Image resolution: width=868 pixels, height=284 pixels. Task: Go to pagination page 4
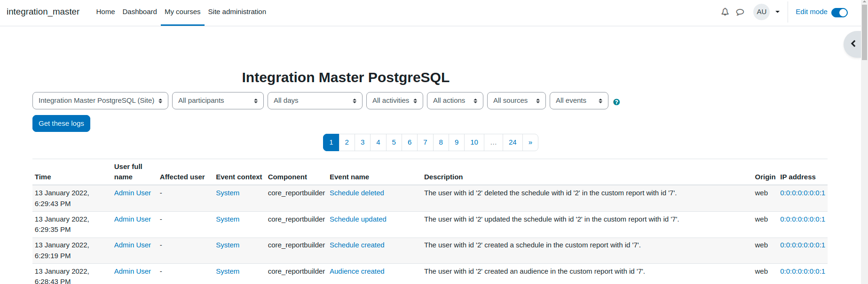coord(378,142)
